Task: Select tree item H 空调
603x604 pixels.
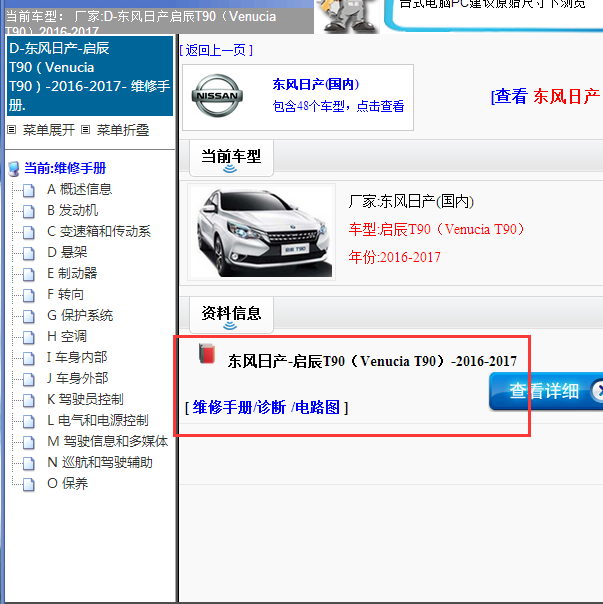Action: [x=67, y=336]
